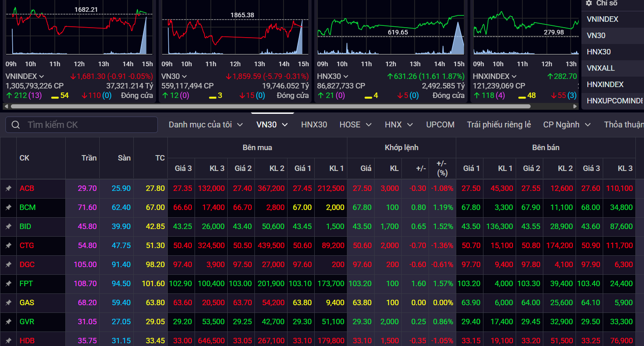Pin the GVR stock row
Viewport: 644px width, 346px height.
(8, 322)
